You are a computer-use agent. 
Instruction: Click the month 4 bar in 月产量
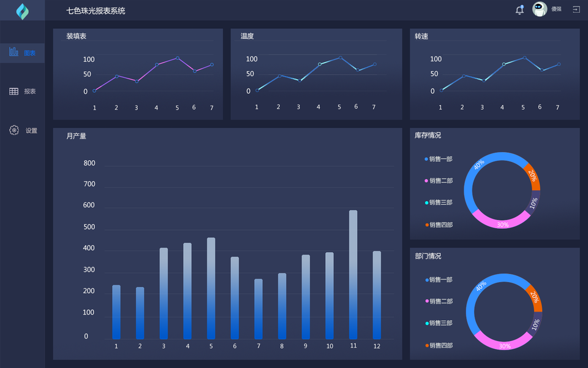point(187,291)
